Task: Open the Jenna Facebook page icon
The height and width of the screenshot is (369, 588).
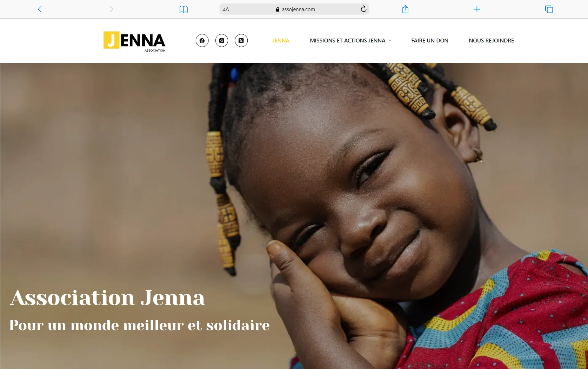Action: click(202, 41)
